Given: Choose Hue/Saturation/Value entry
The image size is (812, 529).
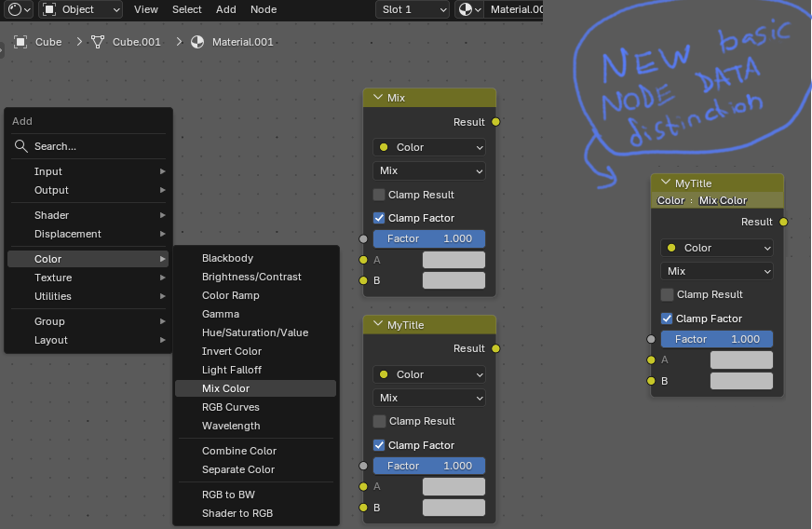Looking at the screenshot, I should pos(256,332).
